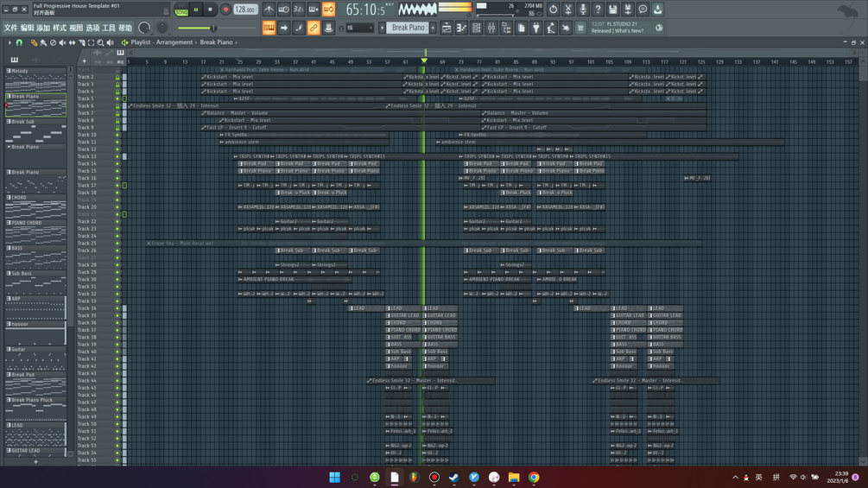This screenshot has height=488, width=868.
Task: Open 工具 menu
Action: (109, 28)
